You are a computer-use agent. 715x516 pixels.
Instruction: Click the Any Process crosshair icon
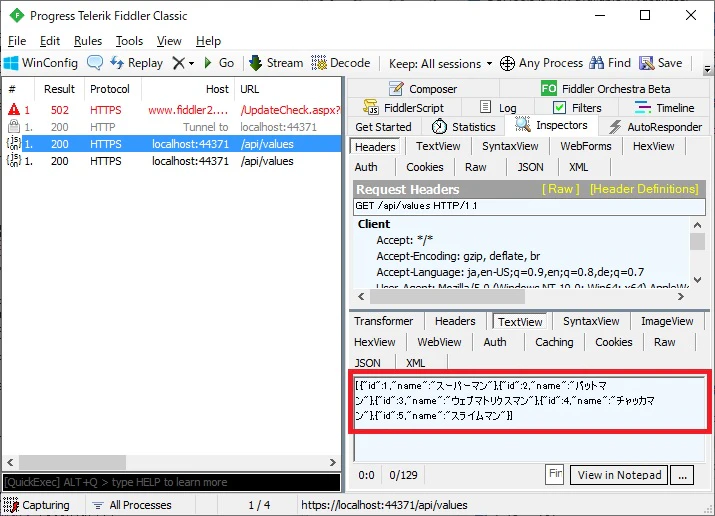507,63
